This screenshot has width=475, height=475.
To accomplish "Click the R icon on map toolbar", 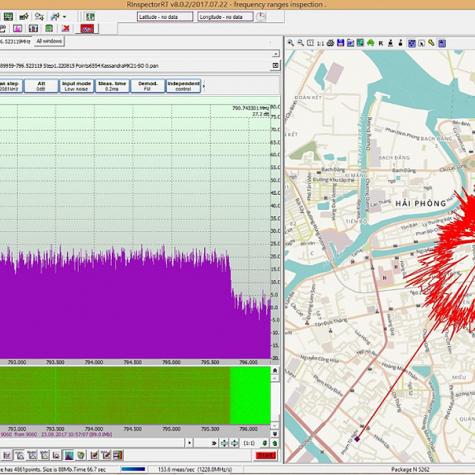I will pos(381,43).
